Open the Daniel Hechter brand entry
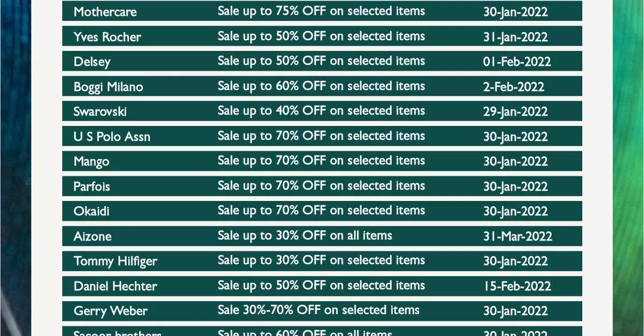Image resolution: width=644 pixels, height=336 pixels. (115, 286)
